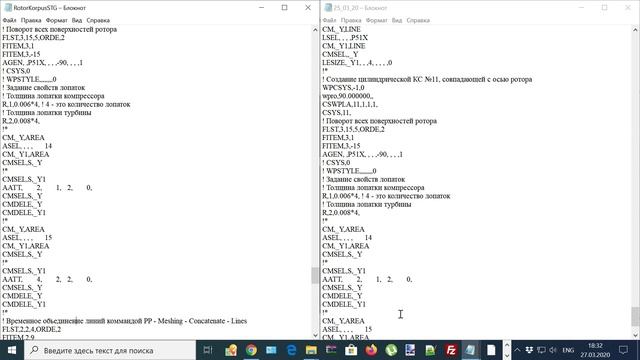Click 'CSWPLA,11,1,1,1,' line in right window
The image size is (640, 360).
(x=350, y=104)
